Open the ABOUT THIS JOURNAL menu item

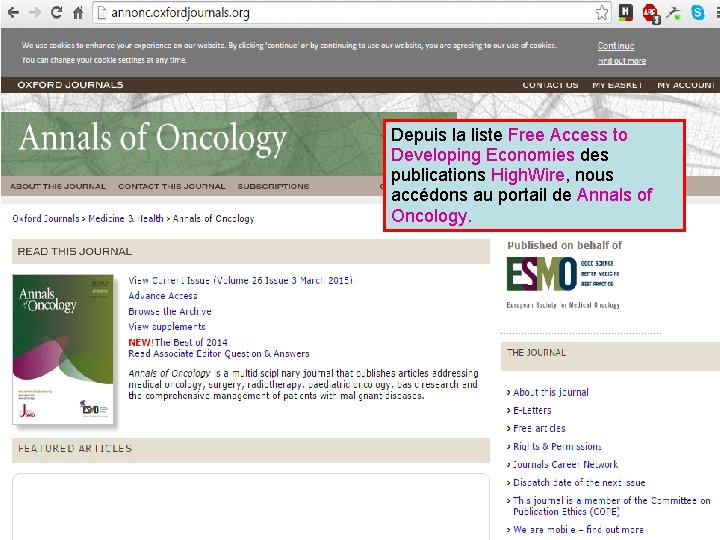(x=58, y=186)
